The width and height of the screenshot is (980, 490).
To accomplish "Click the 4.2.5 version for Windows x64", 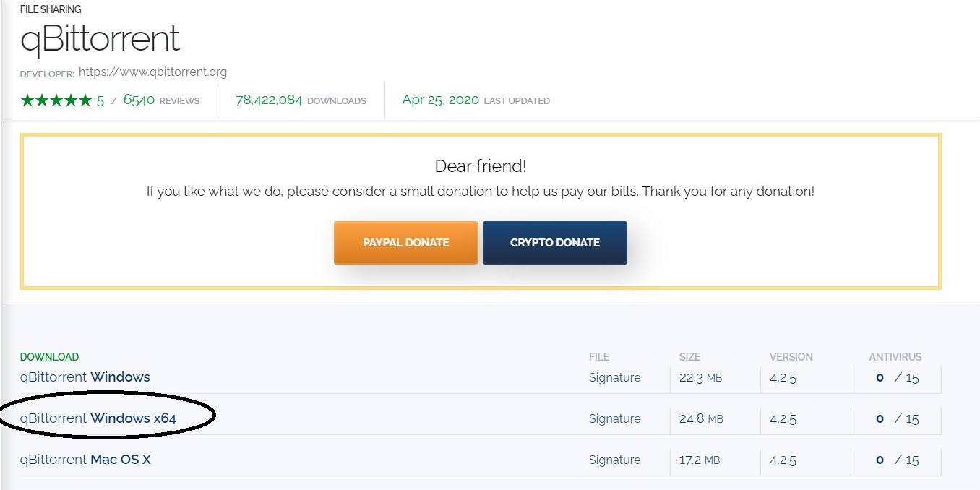I will [x=783, y=418].
